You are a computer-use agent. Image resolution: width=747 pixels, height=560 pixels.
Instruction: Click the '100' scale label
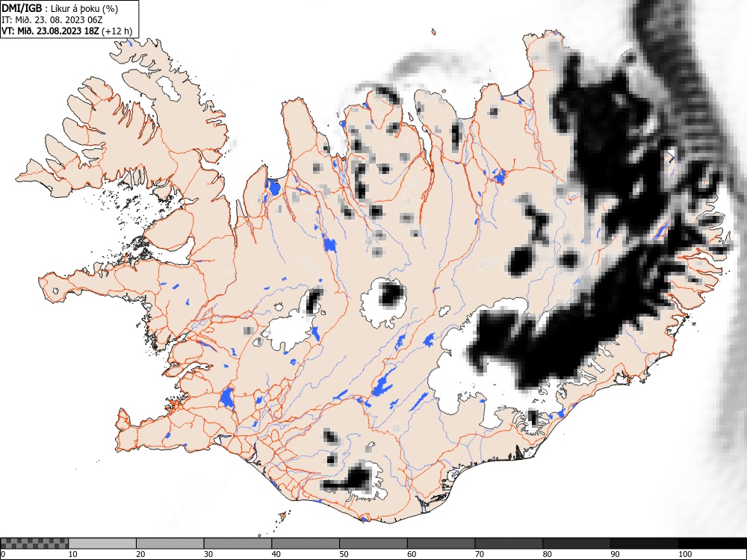coord(684,554)
